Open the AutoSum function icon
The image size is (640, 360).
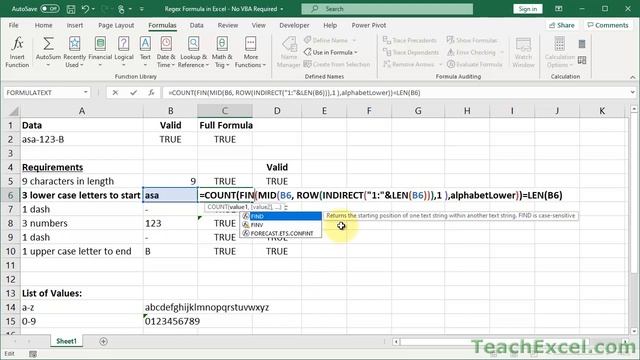(48, 52)
